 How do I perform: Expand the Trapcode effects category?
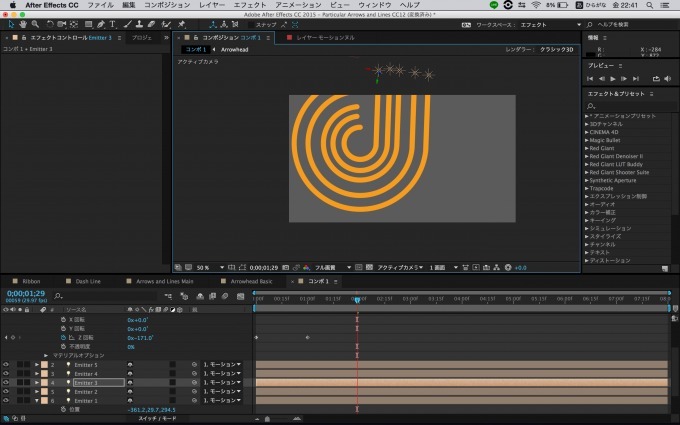tap(587, 188)
